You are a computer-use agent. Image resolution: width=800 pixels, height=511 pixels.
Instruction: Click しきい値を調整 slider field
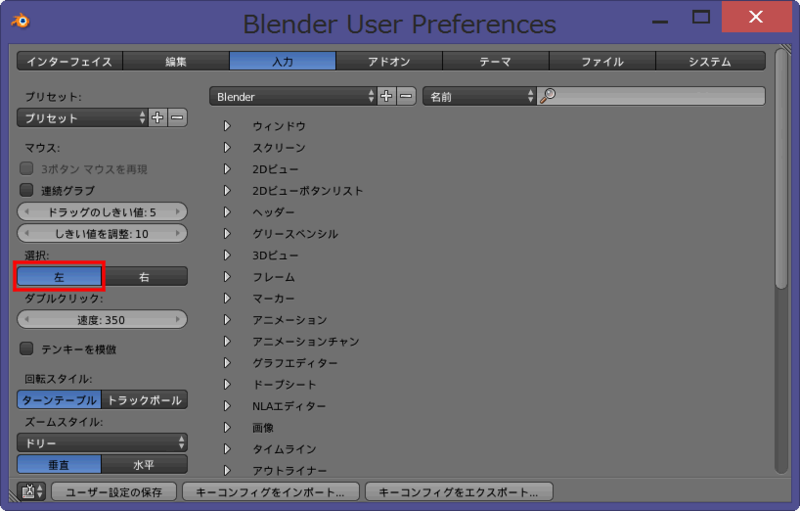coord(102,234)
